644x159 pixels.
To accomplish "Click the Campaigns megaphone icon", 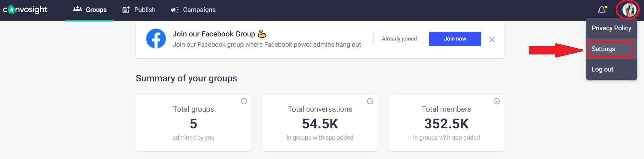I will pos(175,10).
